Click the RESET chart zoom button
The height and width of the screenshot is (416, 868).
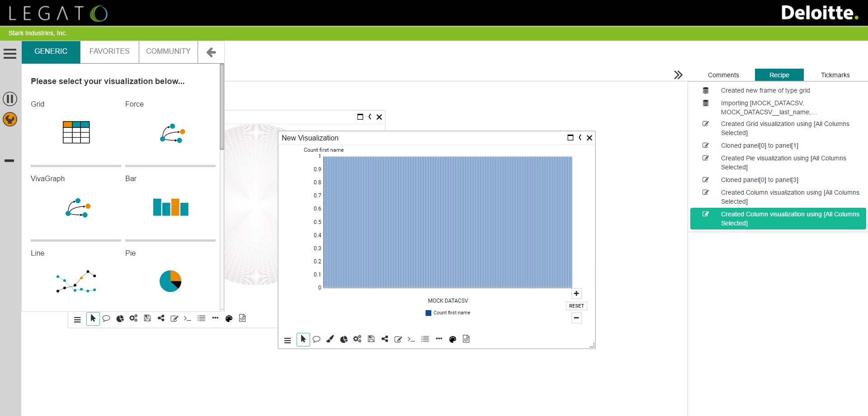coord(576,306)
